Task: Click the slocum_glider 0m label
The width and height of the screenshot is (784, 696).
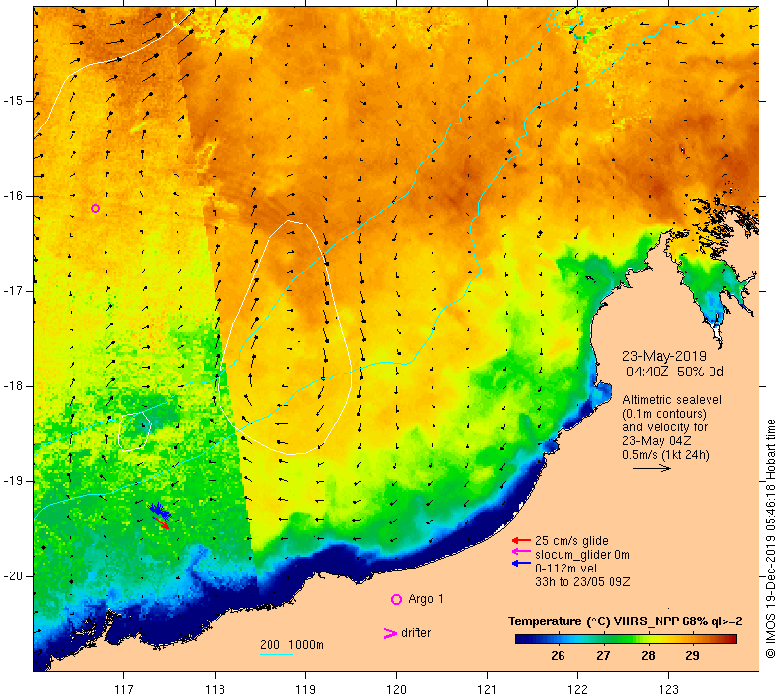Action: click(x=582, y=555)
